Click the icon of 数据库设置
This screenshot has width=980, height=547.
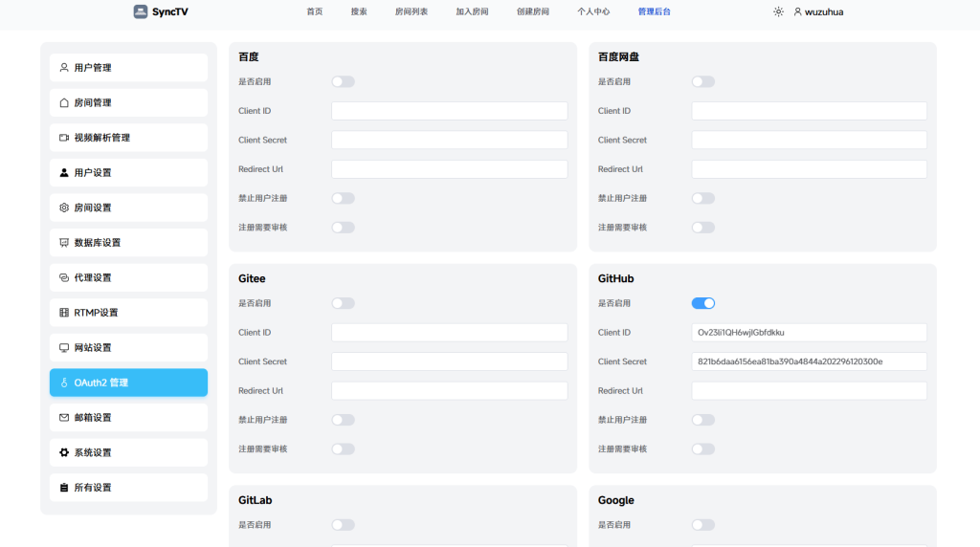pos(64,242)
